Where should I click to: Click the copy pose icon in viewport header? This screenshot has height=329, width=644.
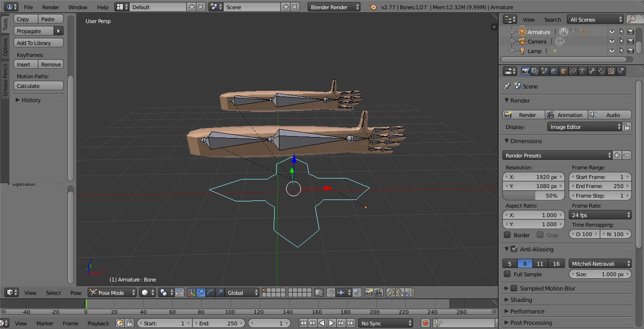391,293
